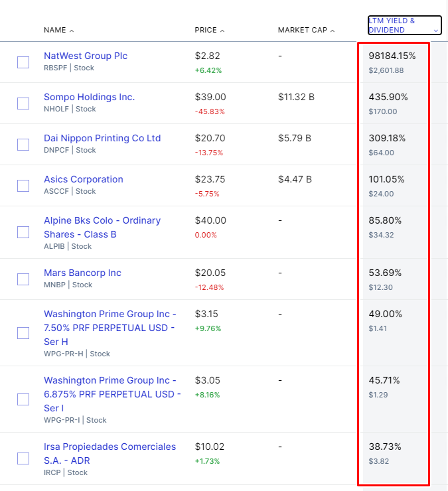Click the $20.70 price value
The height and width of the screenshot is (491, 448).
(x=210, y=138)
